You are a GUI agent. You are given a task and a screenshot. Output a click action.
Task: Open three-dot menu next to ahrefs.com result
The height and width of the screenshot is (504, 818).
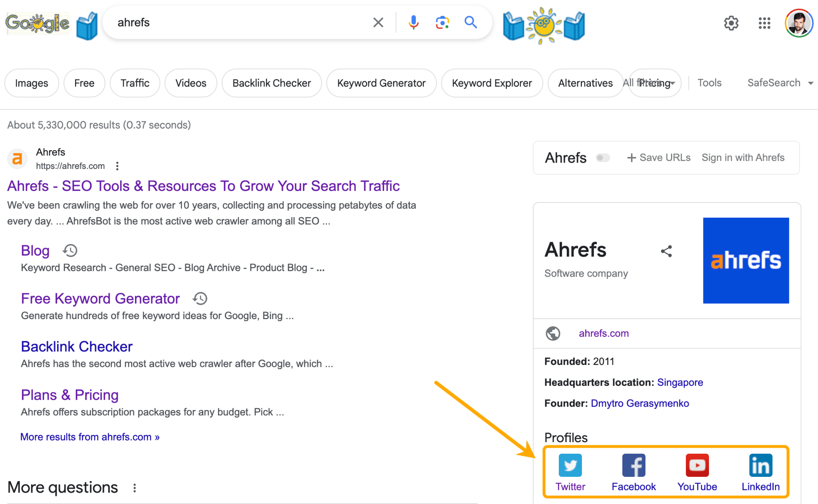click(x=117, y=166)
